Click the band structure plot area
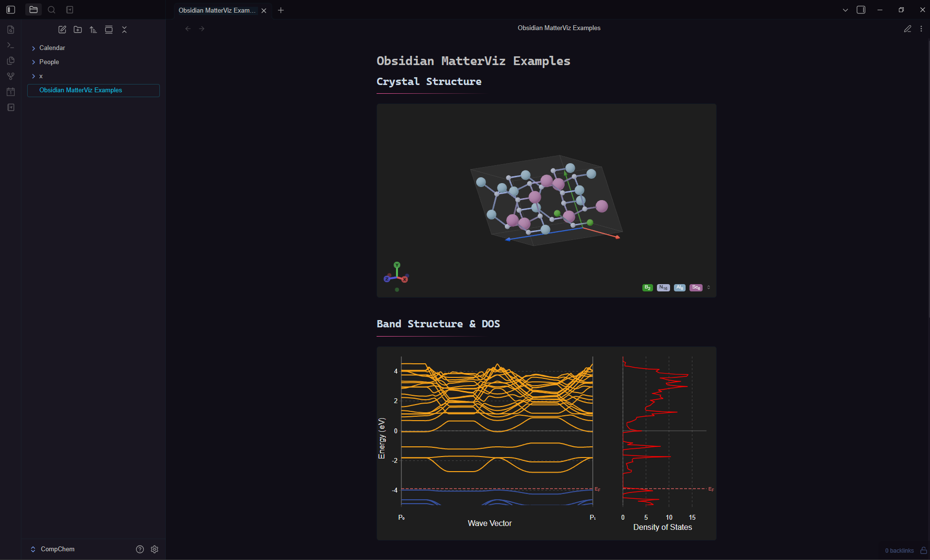Screen dimensions: 930x560 (497, 431)
